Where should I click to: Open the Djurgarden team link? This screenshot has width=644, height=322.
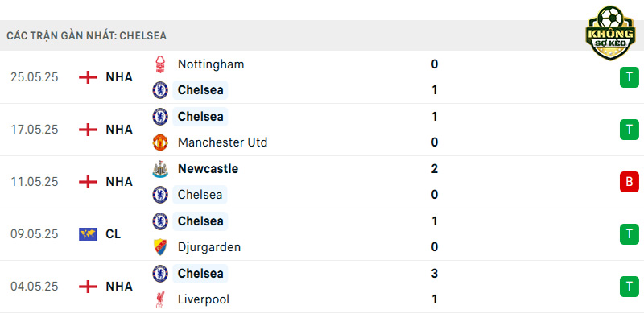[209, 247]
